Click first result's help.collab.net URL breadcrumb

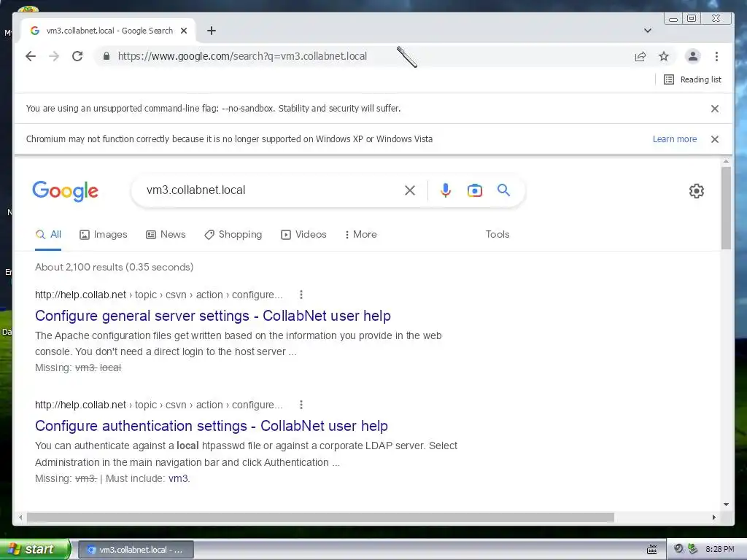158,295
